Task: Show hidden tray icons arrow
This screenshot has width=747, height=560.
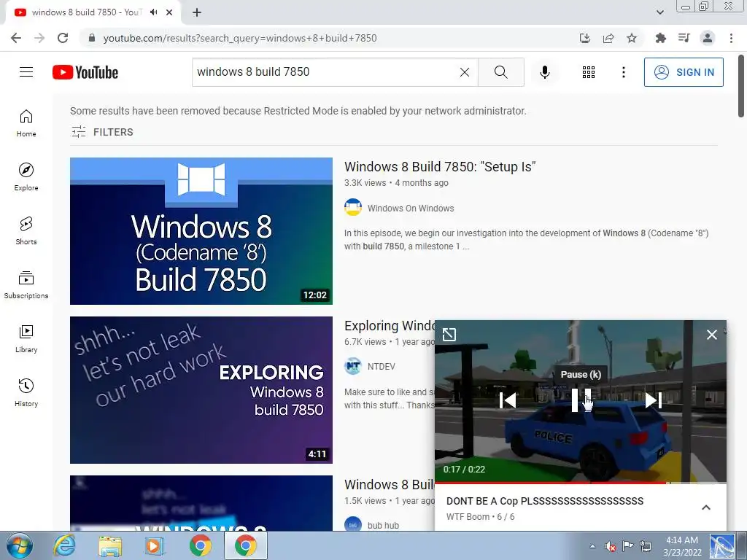Action: tap(592, 546)
